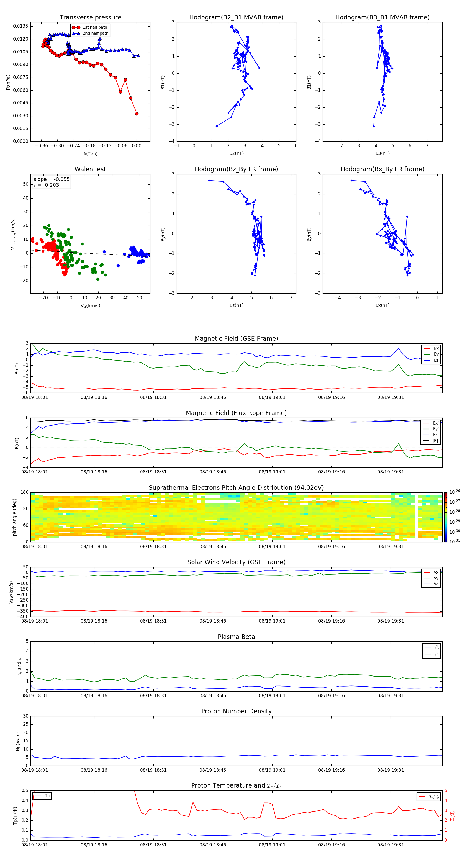Click the Te/Tp legend box

tap(429, 796)
